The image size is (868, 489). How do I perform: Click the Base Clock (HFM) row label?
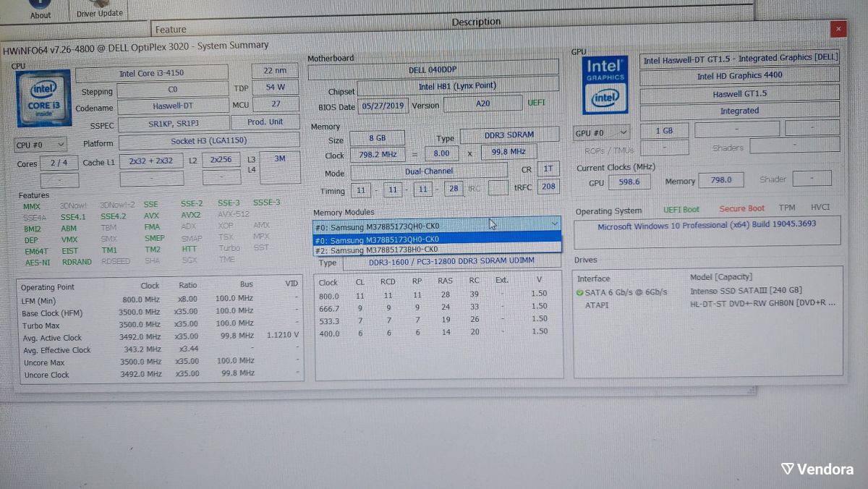tap(52, 313)
